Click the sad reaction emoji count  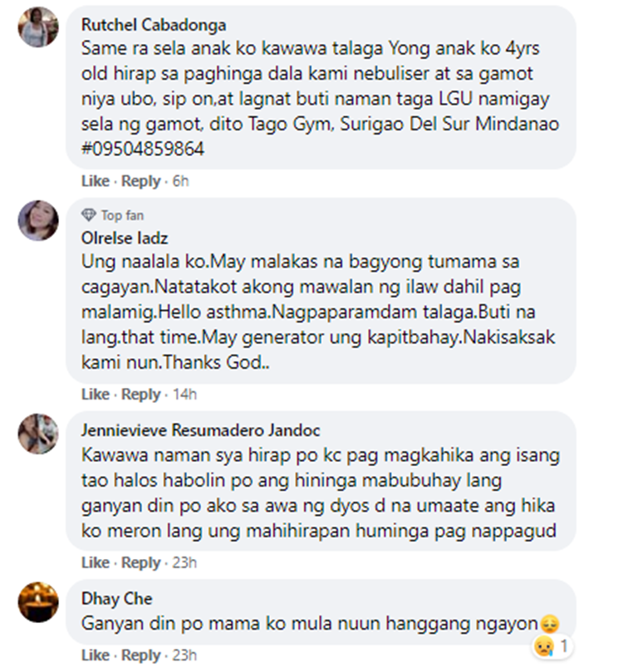[x=552, y=646]
